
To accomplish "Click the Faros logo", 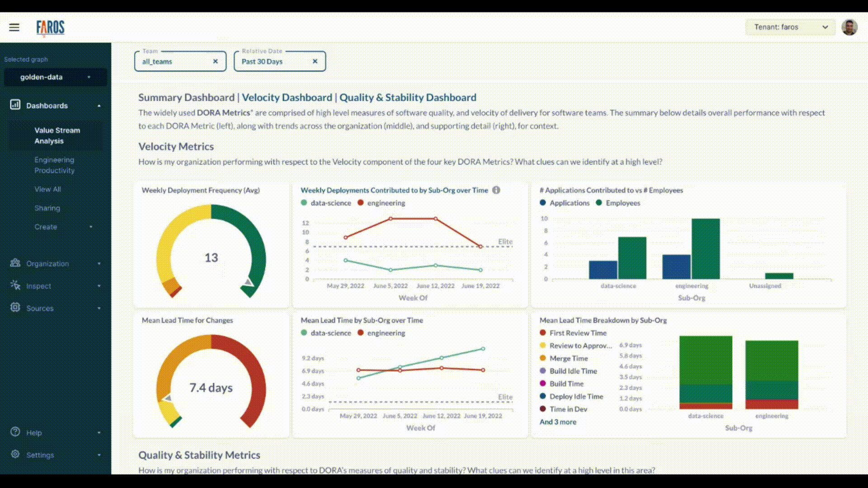I will (x=50, y=28).
